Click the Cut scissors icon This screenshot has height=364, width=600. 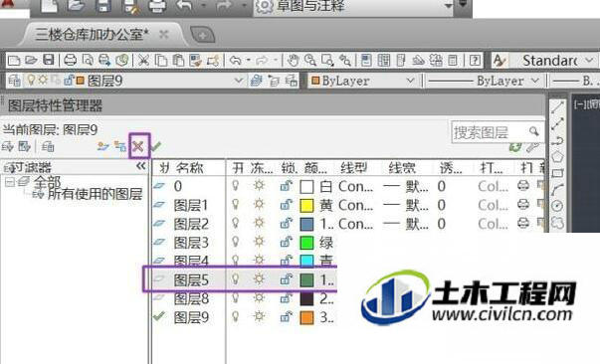[143, 61]
